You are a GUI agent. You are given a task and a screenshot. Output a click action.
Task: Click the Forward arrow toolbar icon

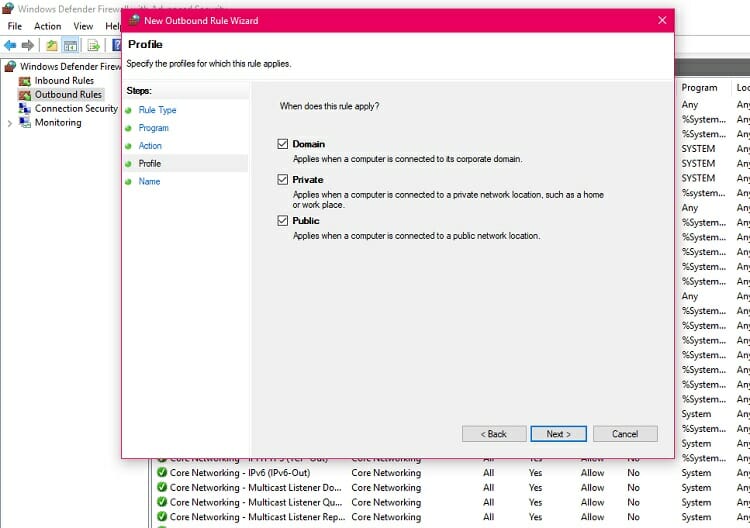[x=28, y=45]
